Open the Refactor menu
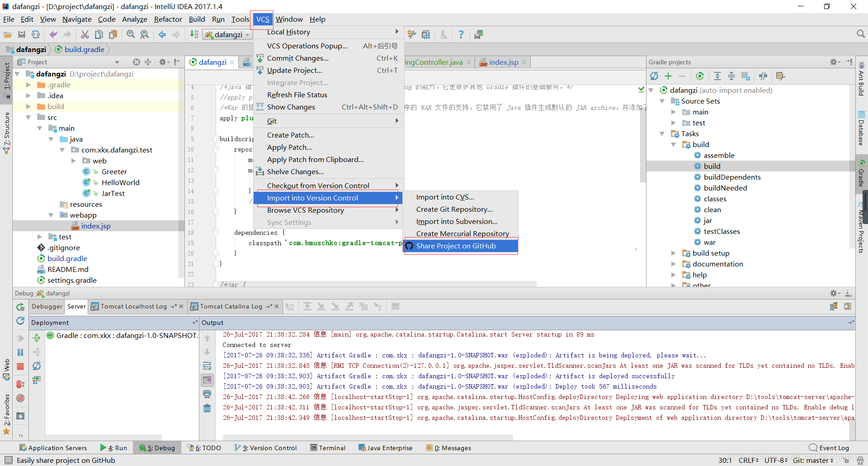This screenshot has width=868, height=466. (168, 19)
